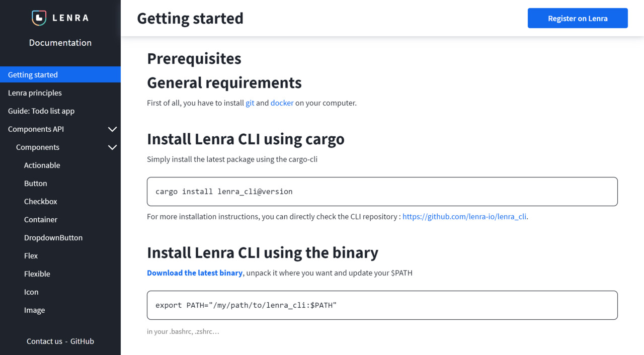Open the Getting started page
This screenshot has height=355, width=644.
coord(60,74)
